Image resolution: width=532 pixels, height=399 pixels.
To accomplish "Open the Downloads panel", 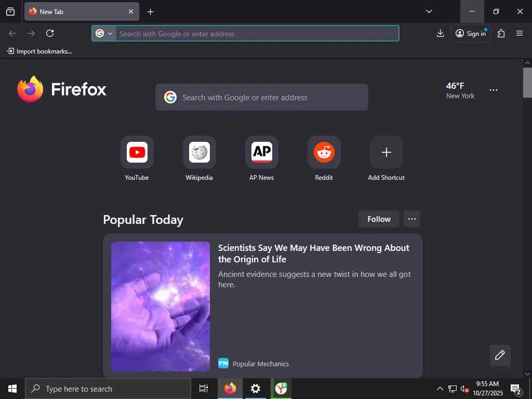I will (440, 33).
